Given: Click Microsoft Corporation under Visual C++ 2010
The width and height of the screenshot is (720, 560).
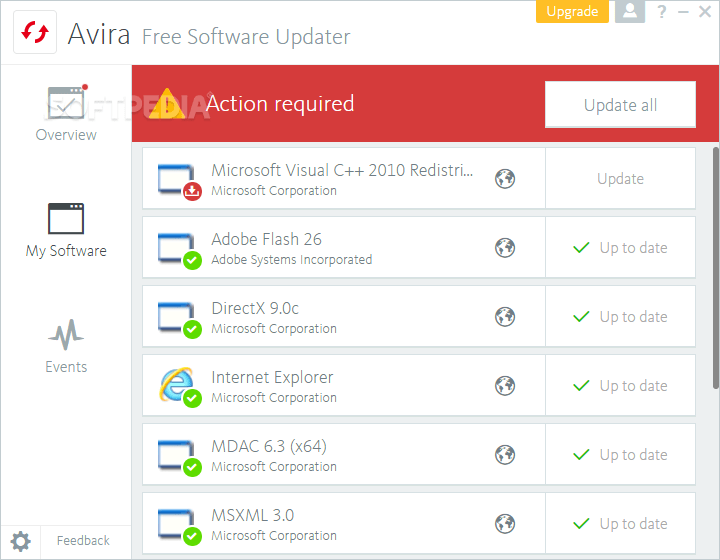Looking at the screenshot, I should click(x=274, y=190).
